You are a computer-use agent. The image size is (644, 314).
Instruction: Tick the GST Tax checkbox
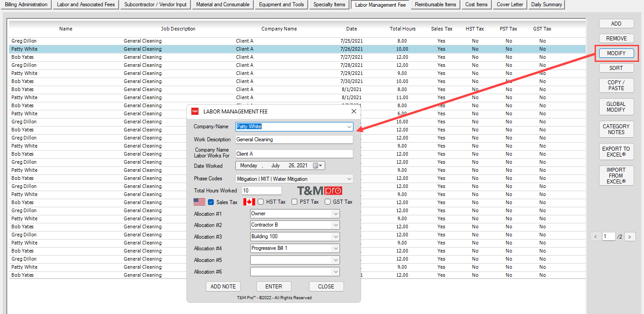(x=327, y=202)
